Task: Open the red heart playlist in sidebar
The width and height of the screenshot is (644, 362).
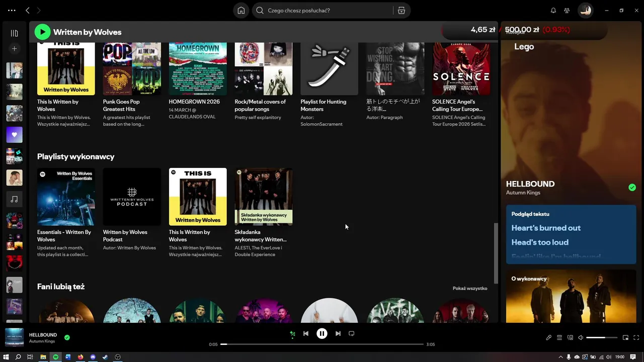Action: [x=14, y=263]
